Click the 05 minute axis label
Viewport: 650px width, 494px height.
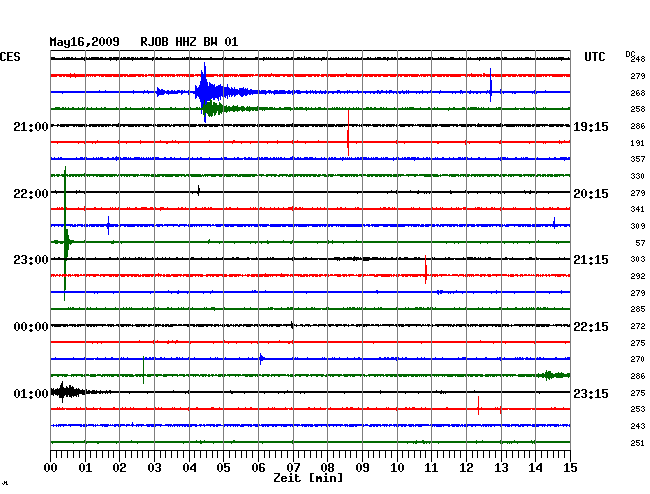223,467
